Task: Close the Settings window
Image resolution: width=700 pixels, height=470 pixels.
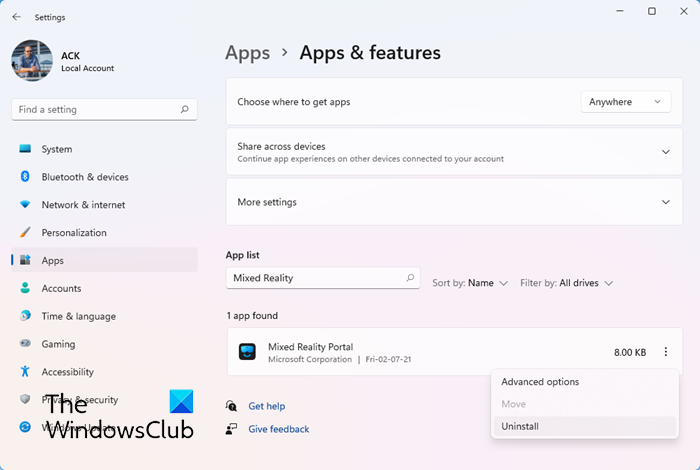Action: pos(683,11)
